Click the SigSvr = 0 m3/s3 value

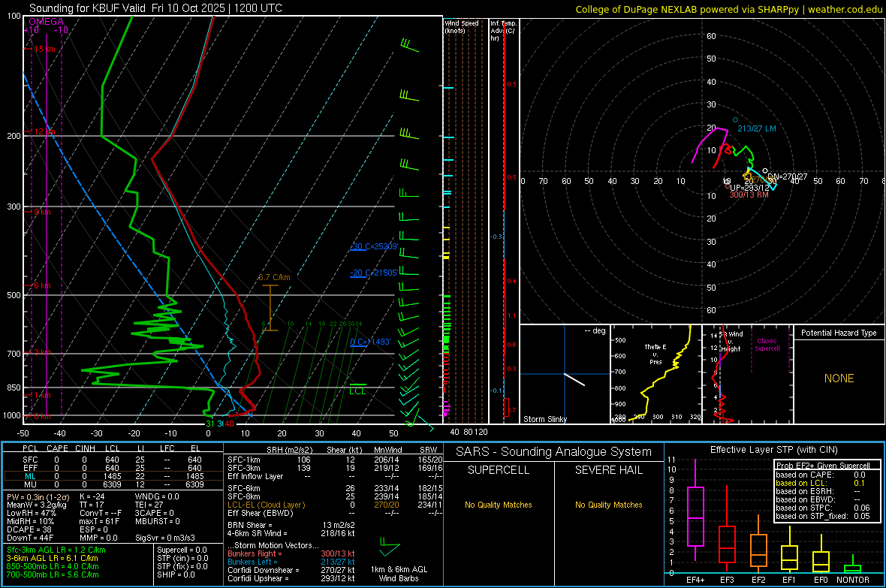click(165, 538)
